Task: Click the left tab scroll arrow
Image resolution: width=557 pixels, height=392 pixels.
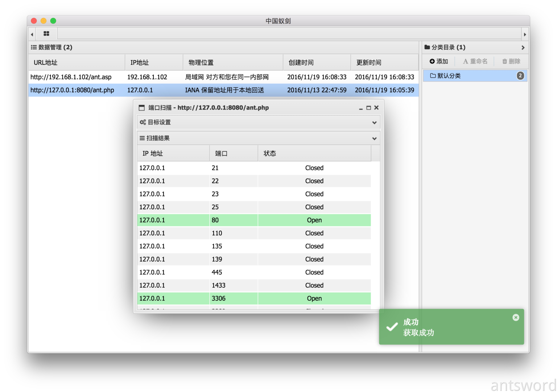Action: tap(32, 34)
